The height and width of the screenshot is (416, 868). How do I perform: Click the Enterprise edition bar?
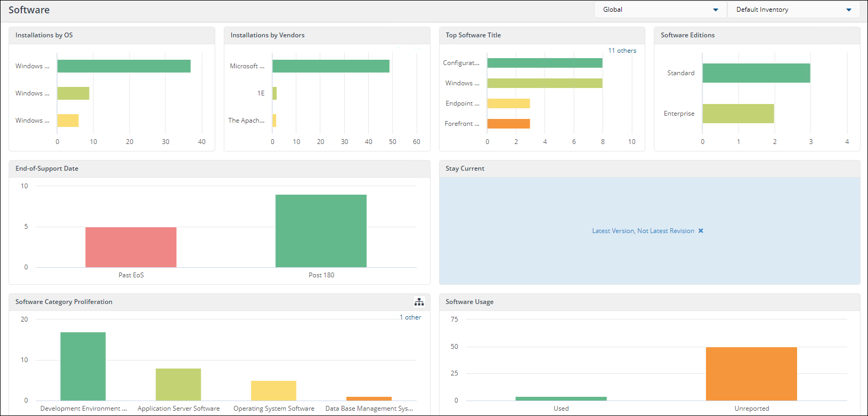[x=738, y=114]
